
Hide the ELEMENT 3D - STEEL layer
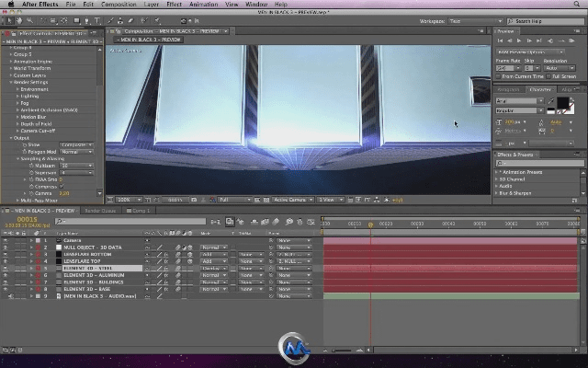pos(6,268)
